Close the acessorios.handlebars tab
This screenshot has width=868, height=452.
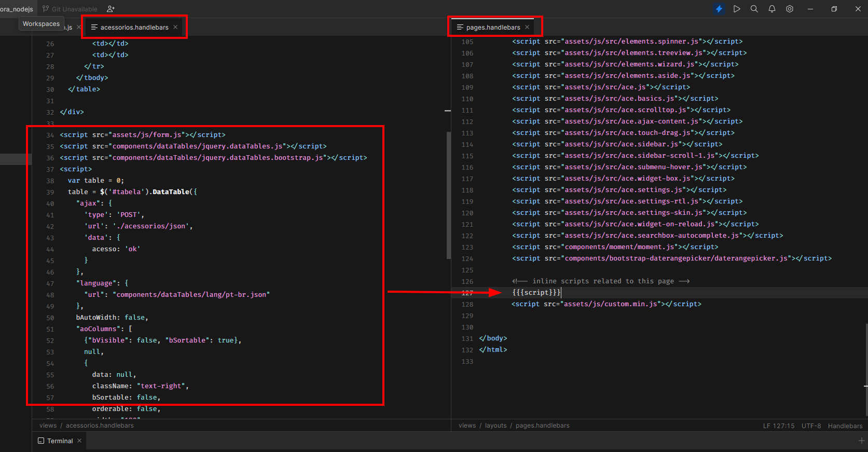click(175, 27)
